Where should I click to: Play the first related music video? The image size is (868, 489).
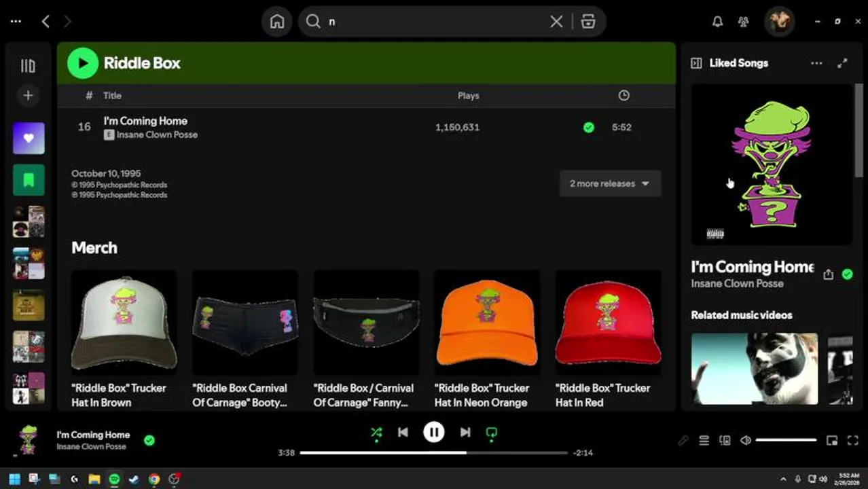click(x=755, y=368)
